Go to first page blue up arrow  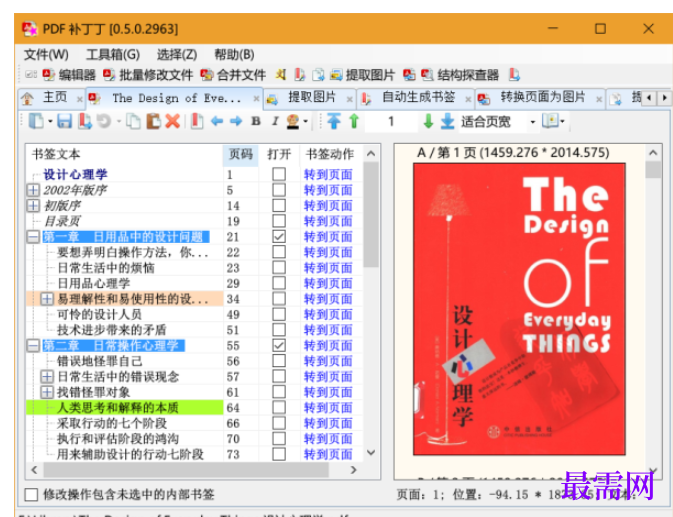click(333, 121)
